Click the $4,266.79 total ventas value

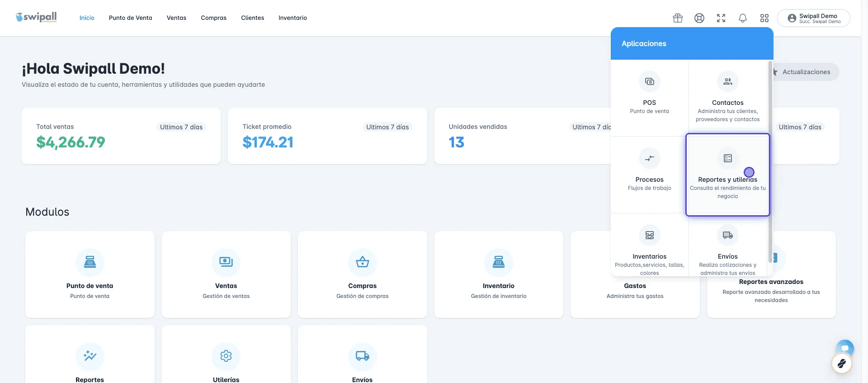pyautogui.click(x=71, y=142)
